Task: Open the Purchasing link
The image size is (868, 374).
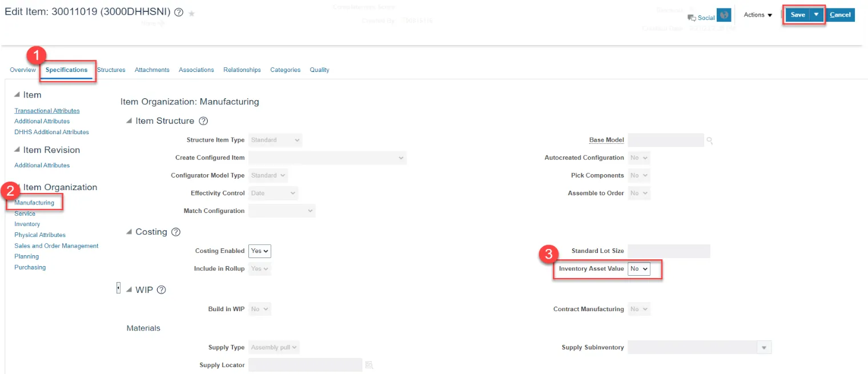Action: 30,267
